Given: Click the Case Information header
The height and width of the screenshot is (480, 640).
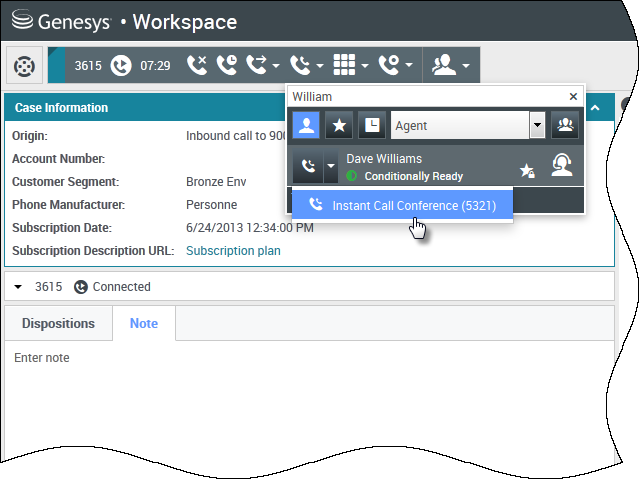Looking at the screenshot, I should point(61,108).
